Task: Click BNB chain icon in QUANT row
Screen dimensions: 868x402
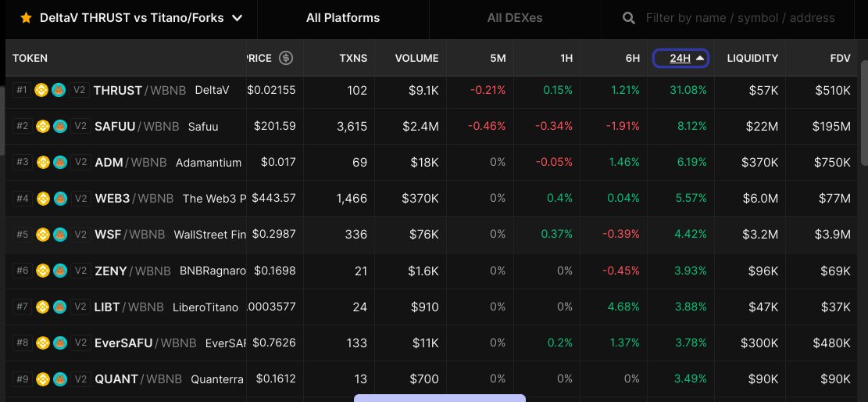Action: [43, 379]
